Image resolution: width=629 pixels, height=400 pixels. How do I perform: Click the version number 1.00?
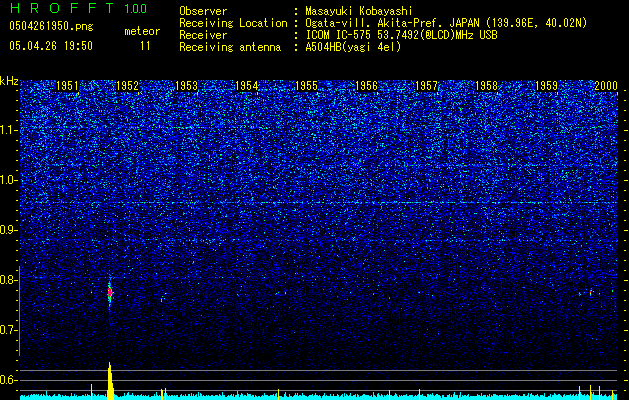coord(136,8)
